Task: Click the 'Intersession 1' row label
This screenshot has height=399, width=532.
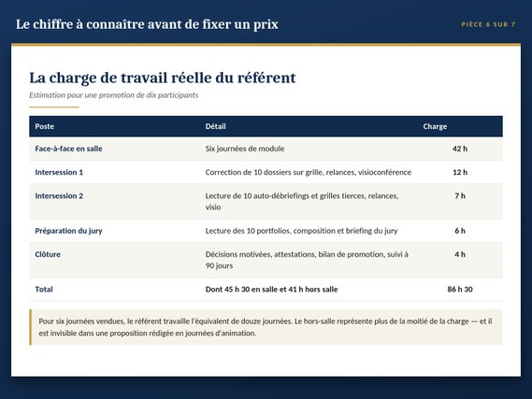Action: pyautogui.click(x=59, y=172)
